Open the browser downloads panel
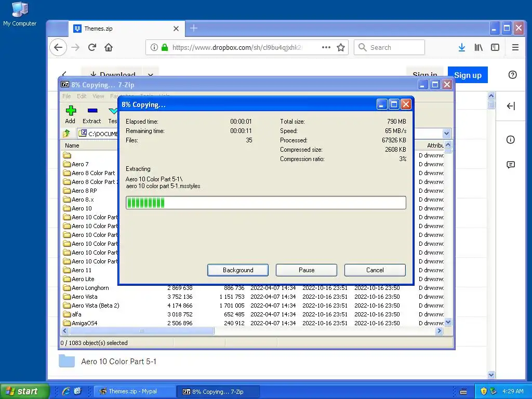Screen dimensions: 532x399 [x=462, y=47]
